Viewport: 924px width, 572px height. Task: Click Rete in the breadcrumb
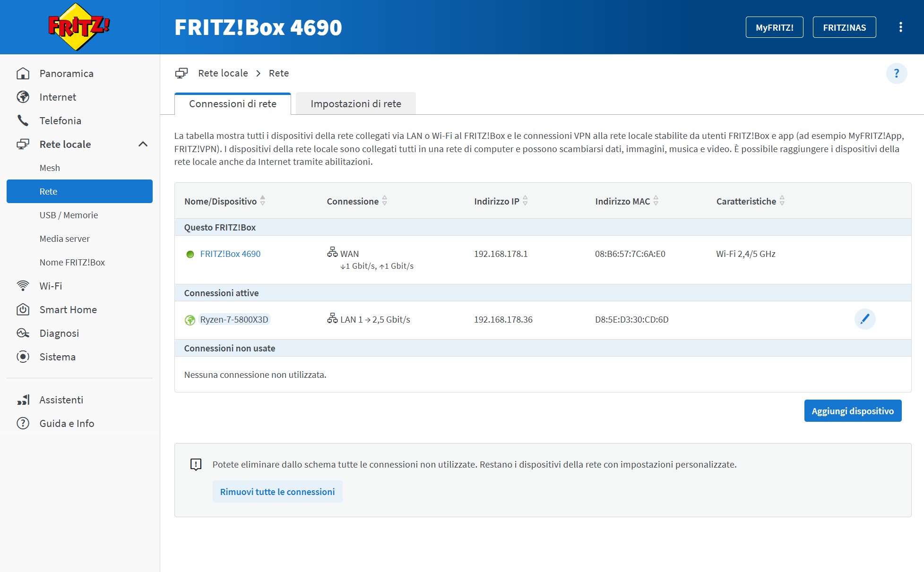click(279, 73)
